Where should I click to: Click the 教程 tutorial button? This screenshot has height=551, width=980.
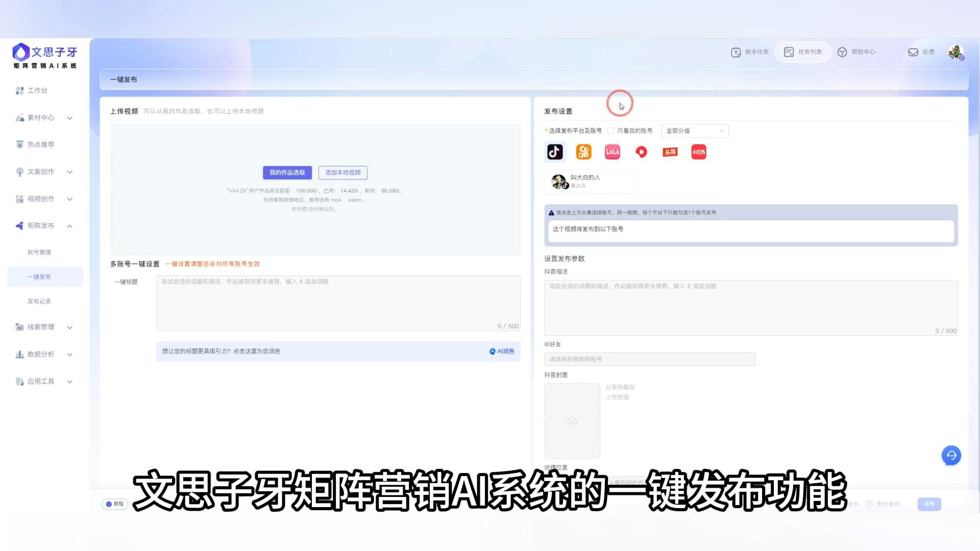(x=115, y=504)
